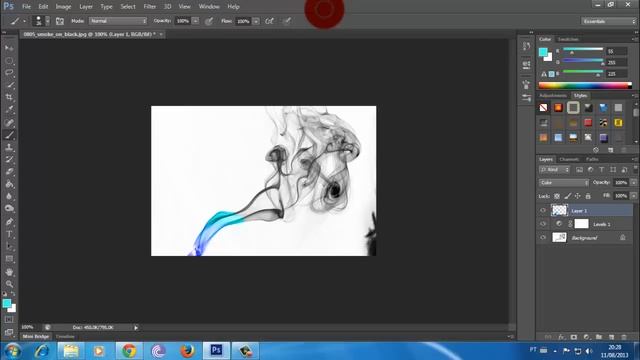This screenshot has width=640, height=360.
Task: Open Chrome from the taskbar
Action: click(x=129, y=351)
